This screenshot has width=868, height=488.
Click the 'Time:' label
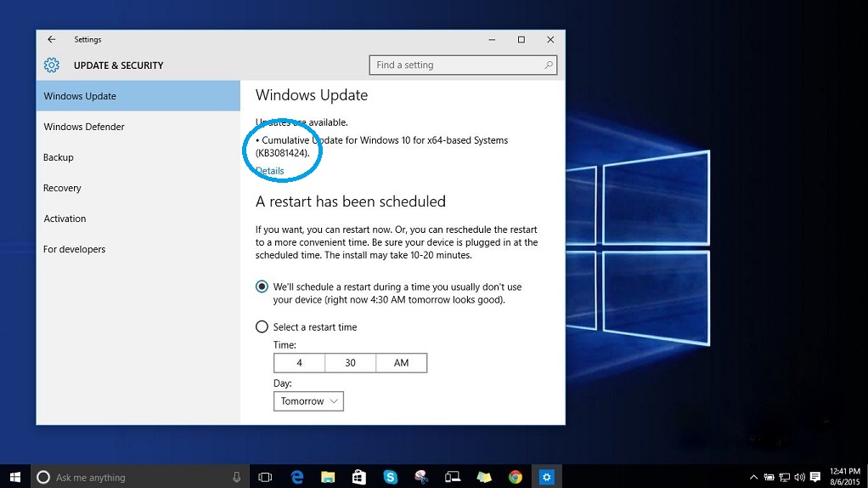(x=285, y=344)
